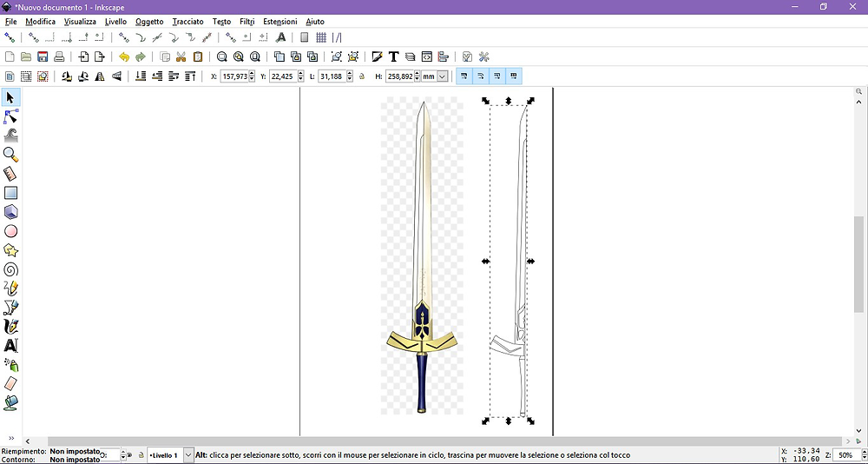The image size is (868, 464).
Task: Select the Rectangle tool
Action: tap(10, 193)
